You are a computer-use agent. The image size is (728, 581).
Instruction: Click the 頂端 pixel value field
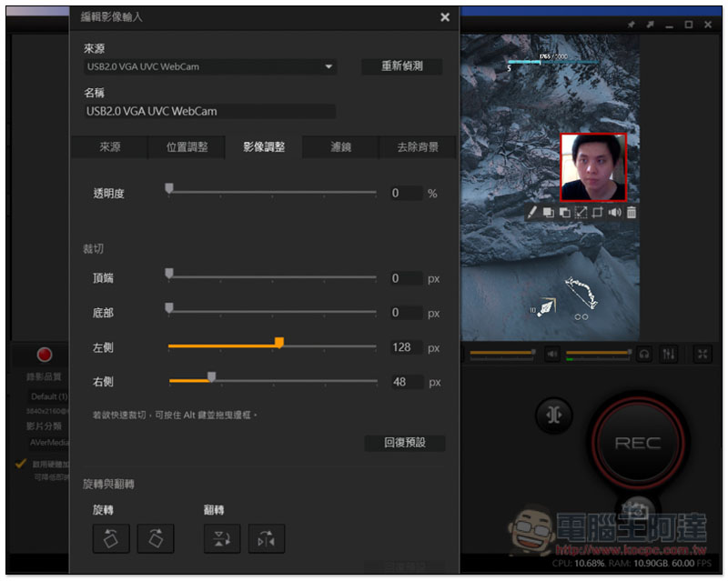pyautogui.click(x=406, y=278)
